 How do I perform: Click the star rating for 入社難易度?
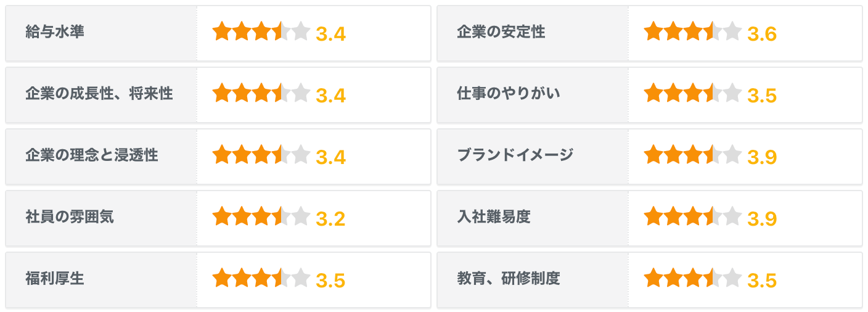pos(692,216)
